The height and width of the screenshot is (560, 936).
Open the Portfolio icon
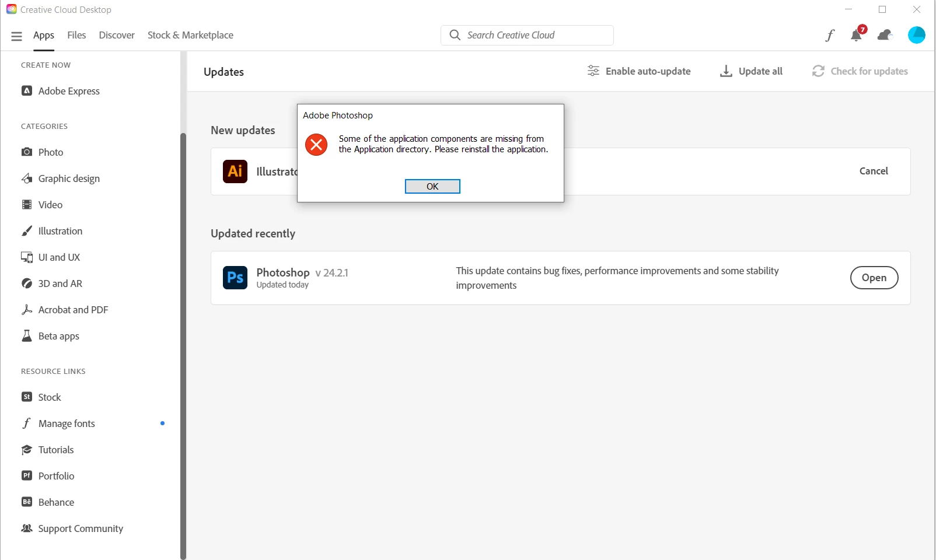pos(27,475)
